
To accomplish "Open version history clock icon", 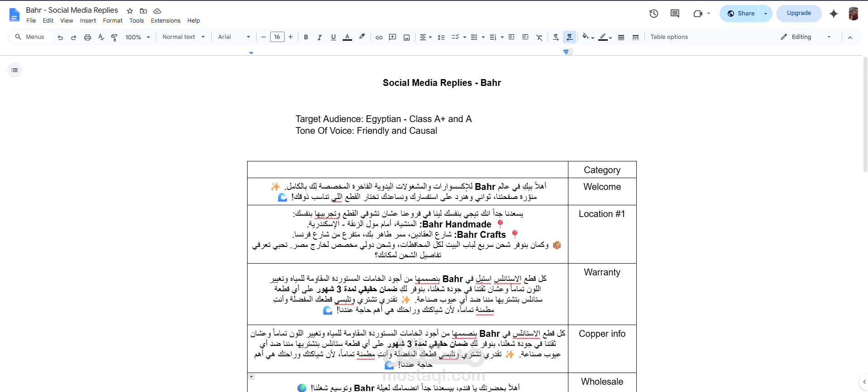I will coord(653,14).
